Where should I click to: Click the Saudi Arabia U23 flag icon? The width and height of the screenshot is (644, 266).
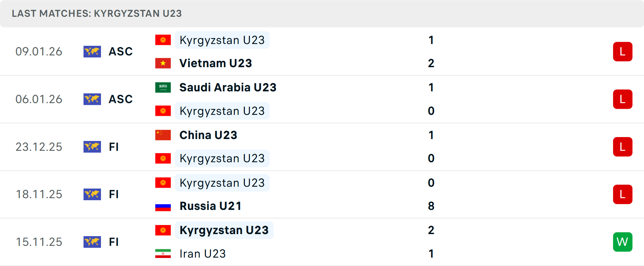163,87
